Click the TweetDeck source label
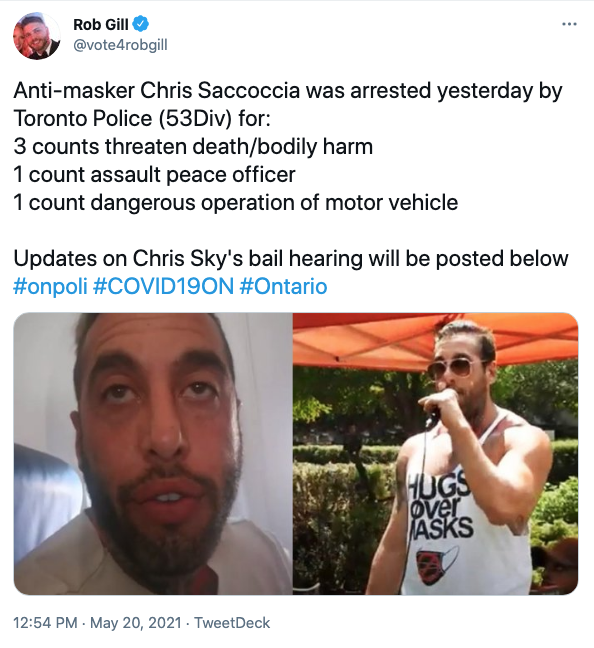Screen dimensions: 594x648 232,623
